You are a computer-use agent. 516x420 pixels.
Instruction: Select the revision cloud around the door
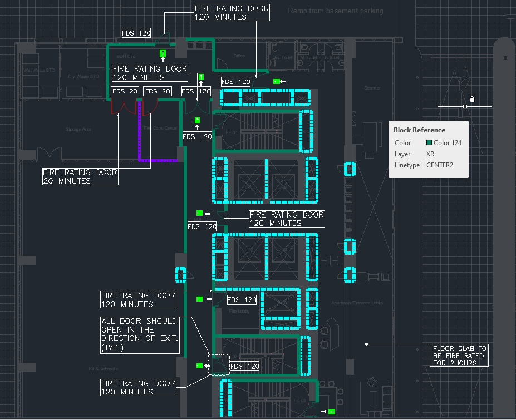[x=218, y=364]
